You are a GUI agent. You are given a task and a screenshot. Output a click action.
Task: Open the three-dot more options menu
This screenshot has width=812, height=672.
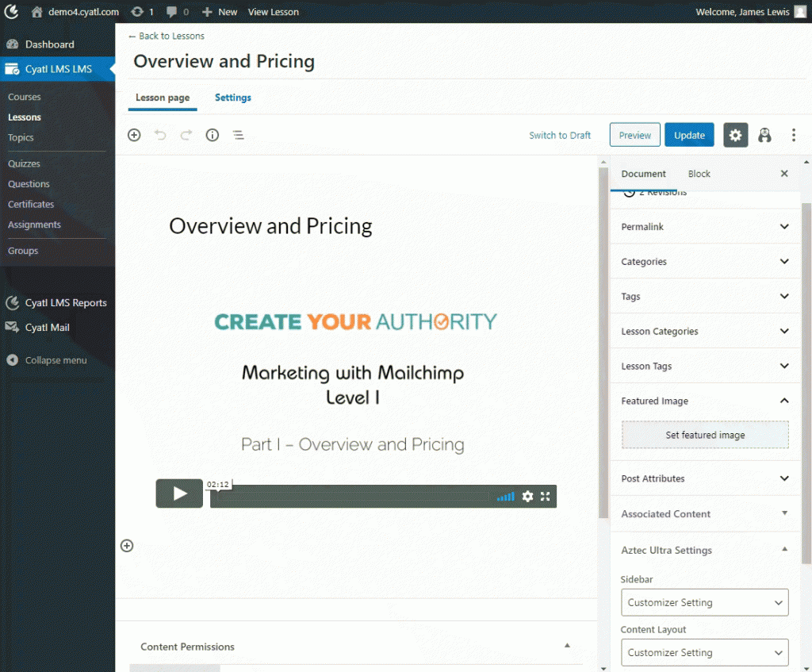[793, 135]
